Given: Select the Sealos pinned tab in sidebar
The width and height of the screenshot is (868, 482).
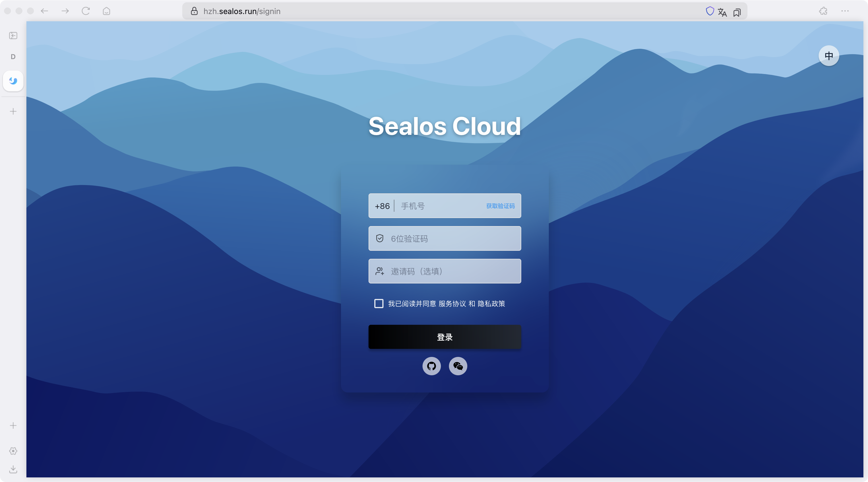Looking at the screenshot, I should click(13, 81).
